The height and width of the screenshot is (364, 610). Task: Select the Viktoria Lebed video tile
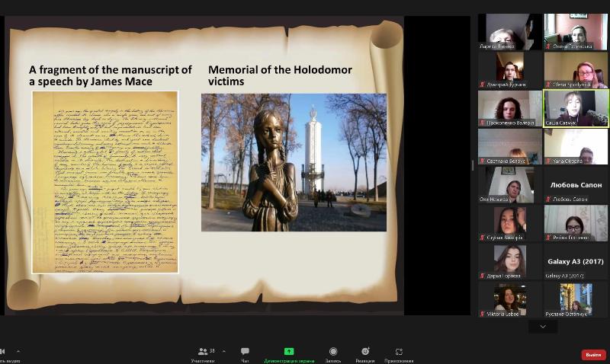coord(509,299)
